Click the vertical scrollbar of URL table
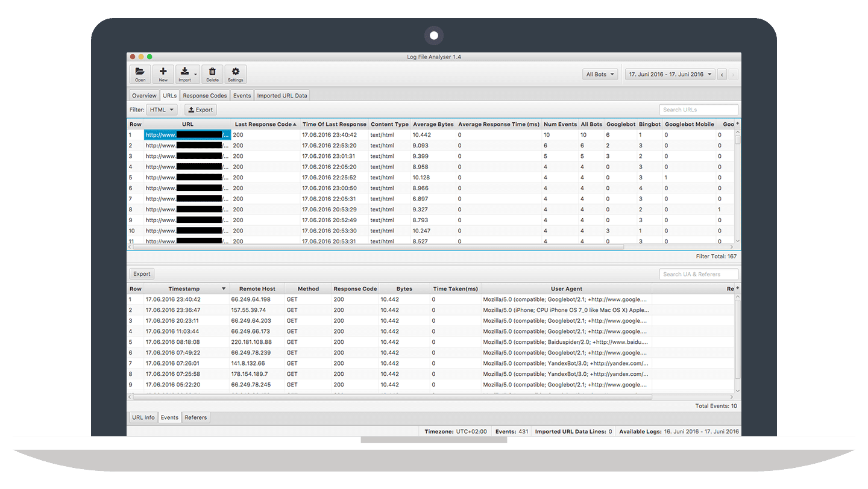Viewport: 868px width, 489px height. (737, 140)
